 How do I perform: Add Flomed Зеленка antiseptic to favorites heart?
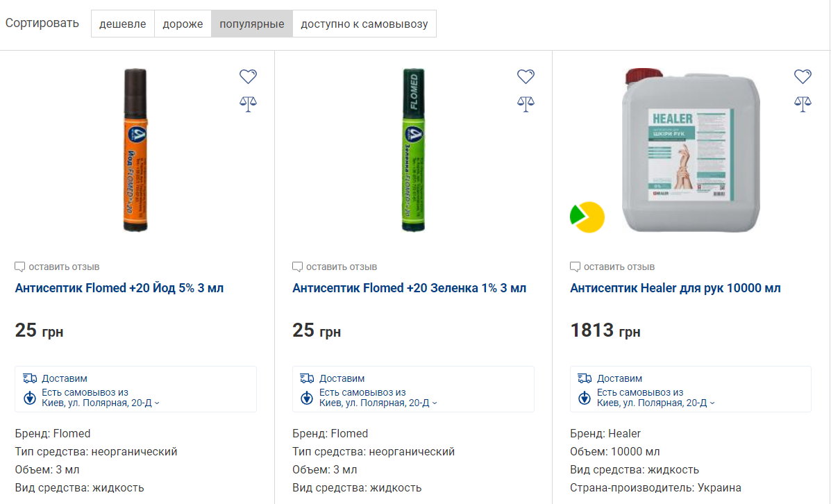coord(526,76)
